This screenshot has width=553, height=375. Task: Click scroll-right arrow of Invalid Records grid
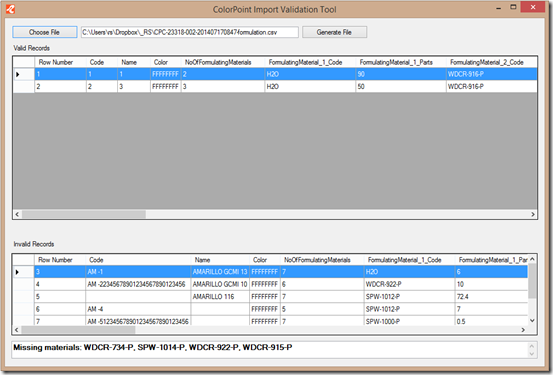[x=523, y=330]
